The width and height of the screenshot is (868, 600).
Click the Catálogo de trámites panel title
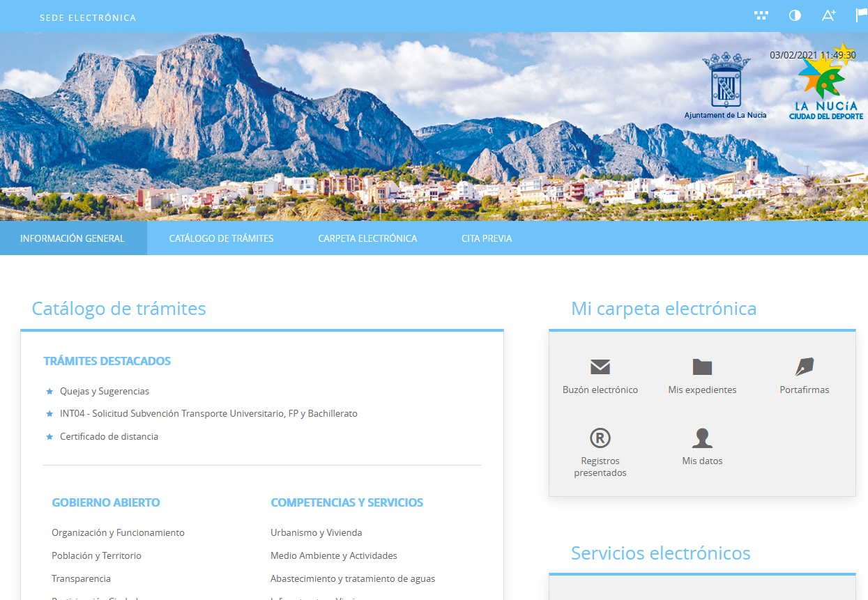[x=119, y=309]
